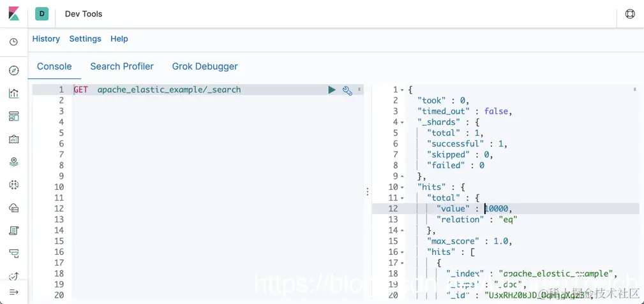This screenshot has height=304, width=644.
Task: Click the "total" : 1 shards line
Action: (456, 133)
